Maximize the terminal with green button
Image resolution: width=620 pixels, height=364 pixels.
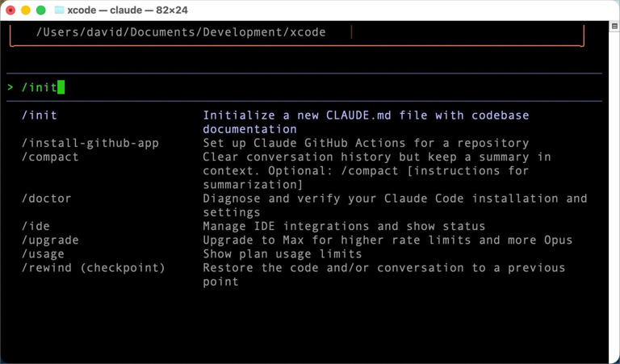41,10
